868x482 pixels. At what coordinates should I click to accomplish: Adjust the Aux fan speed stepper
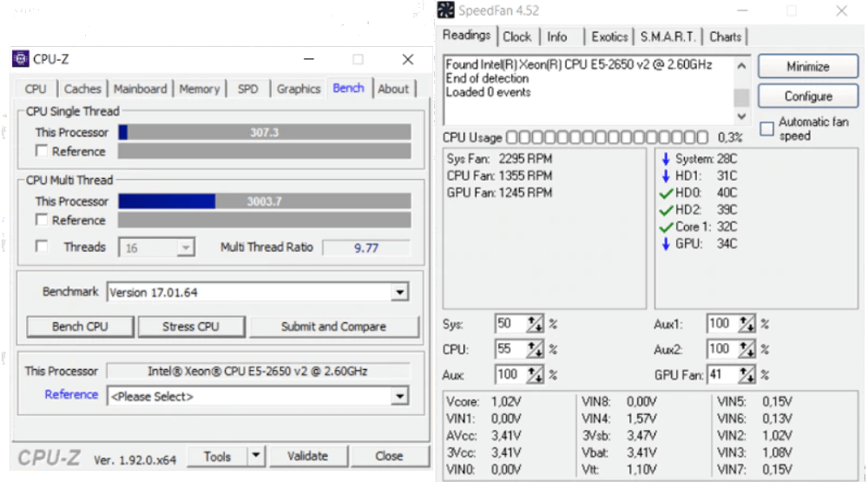click(x=535, y=375)
